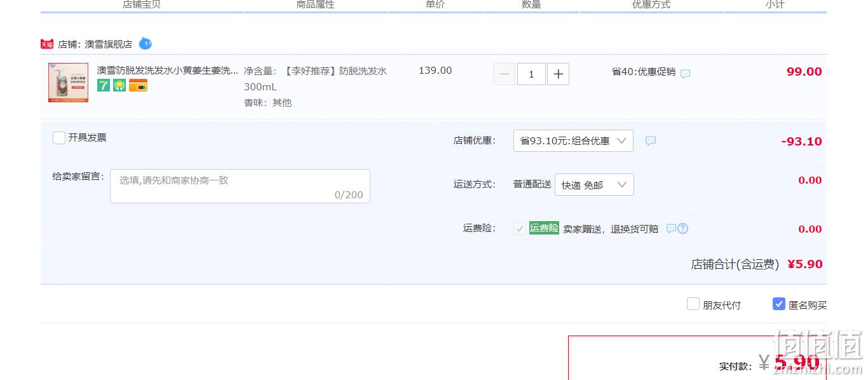The image size is (868, 380).
Task: Tick the 开具发票 checkbox
Action: click(59, 138)
